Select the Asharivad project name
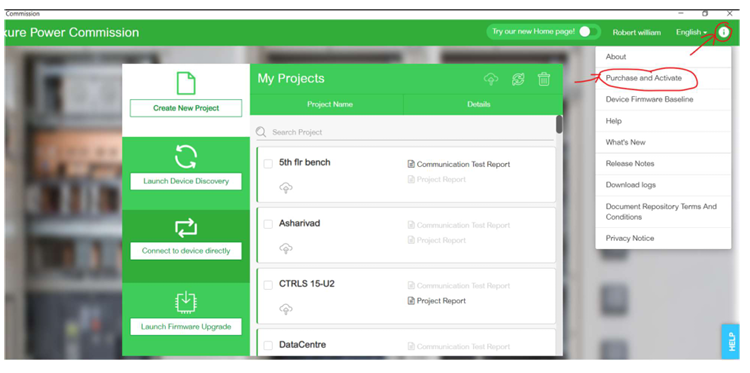Viewport: 750px width, 373px height. coord(299,223)
